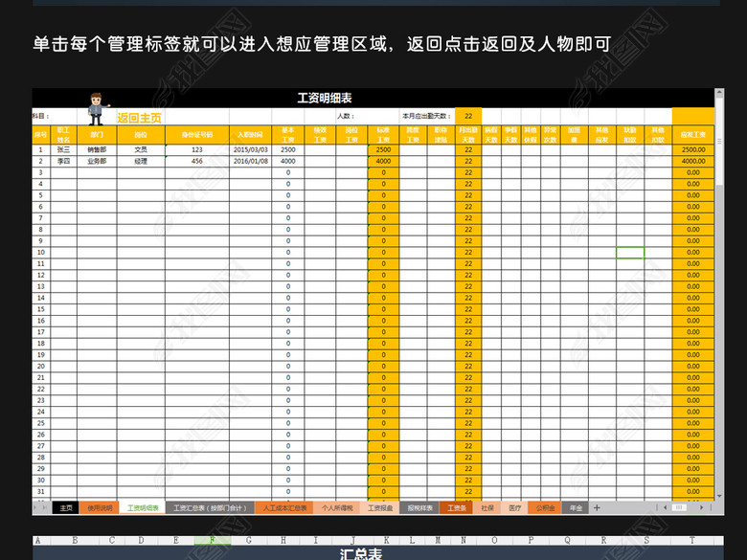The height and width of the screenshot is (560, 747).
Task: Go to the 个人所得税 sheet tab
Action: [x=337, y=508]
